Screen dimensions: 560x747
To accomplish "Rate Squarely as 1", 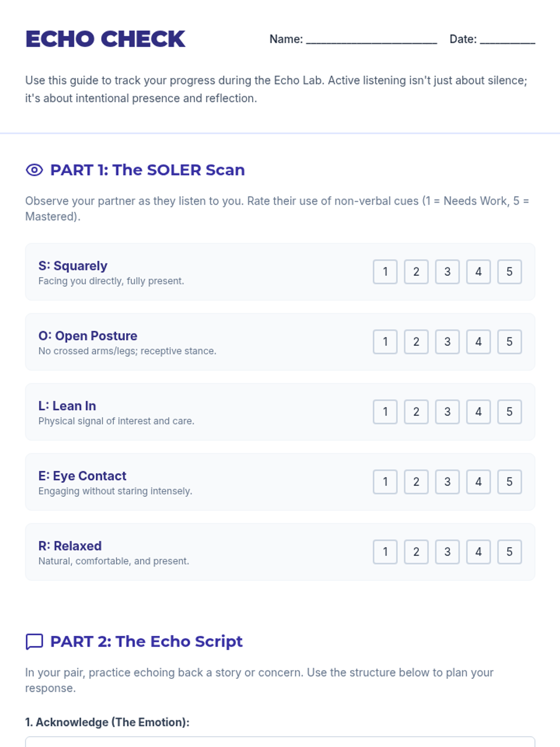I will point(385,272).
